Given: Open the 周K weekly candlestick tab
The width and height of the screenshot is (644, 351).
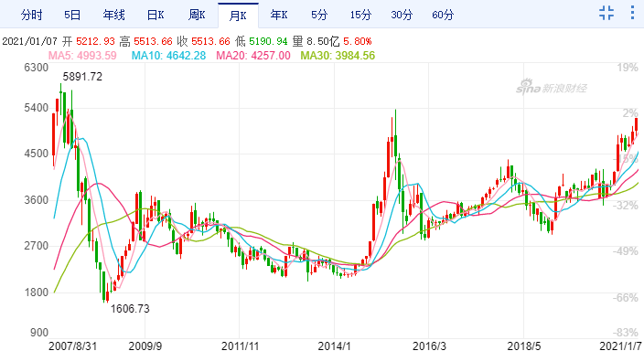Looking at the screenshot, I should pyautogui.click(x=197, y=16).
